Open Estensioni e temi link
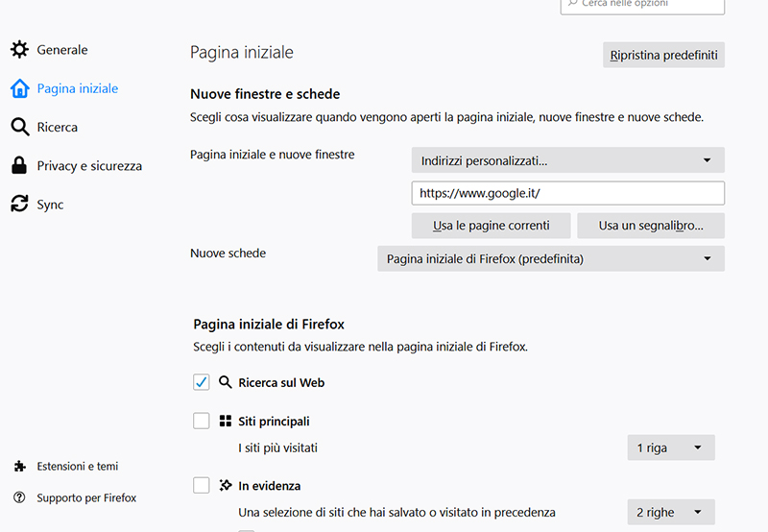 pyautogui.click(x=78, y=466)
